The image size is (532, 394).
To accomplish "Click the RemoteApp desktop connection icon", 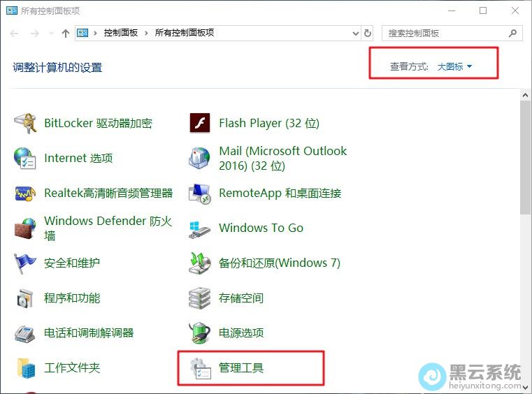I will click(x=200, y=194).
